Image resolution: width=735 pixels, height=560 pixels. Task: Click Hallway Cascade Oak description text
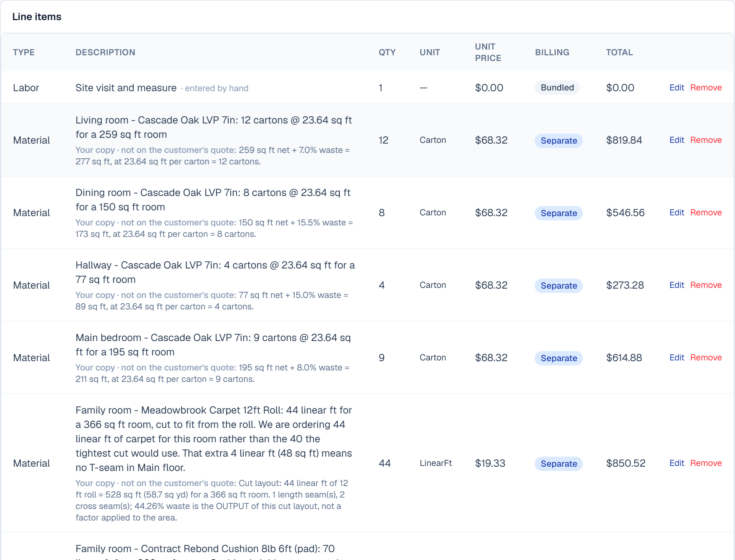[215, 272]
